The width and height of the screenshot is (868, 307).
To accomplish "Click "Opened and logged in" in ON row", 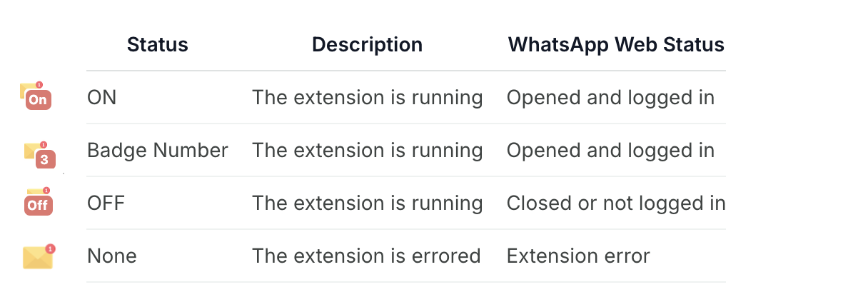I will (x=611, y=97).
